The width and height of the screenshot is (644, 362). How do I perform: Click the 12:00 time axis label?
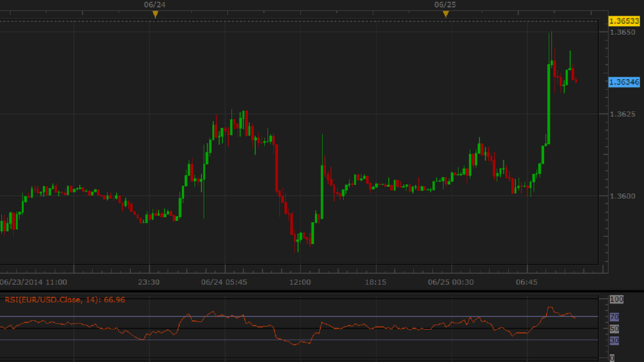300,282
